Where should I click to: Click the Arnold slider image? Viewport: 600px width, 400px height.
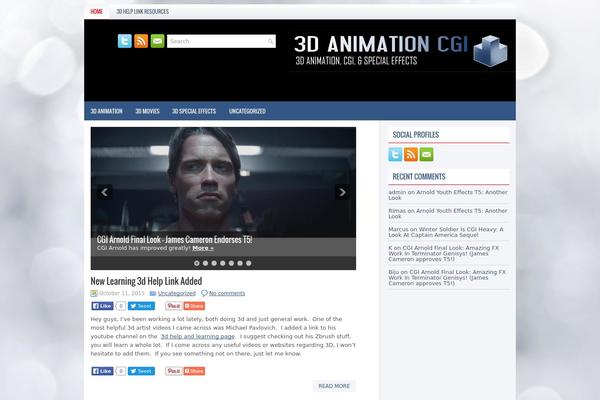223,182
